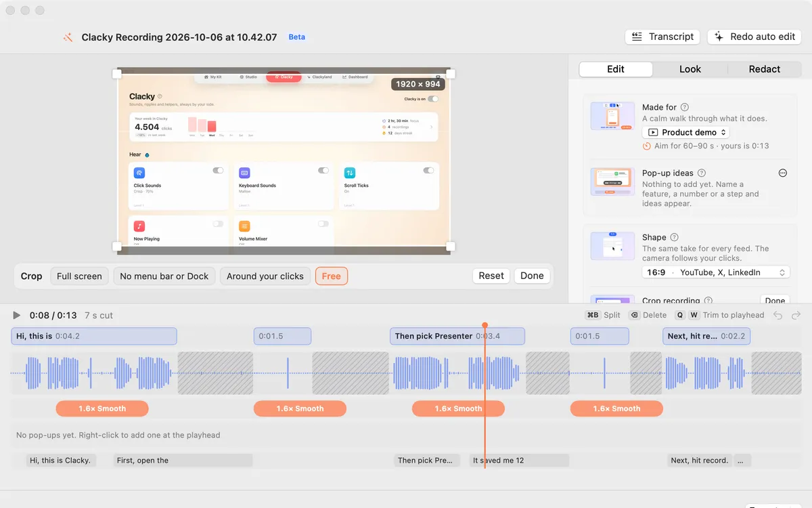
Task: Redo the last timeline edit
Action: coord(796,315)
